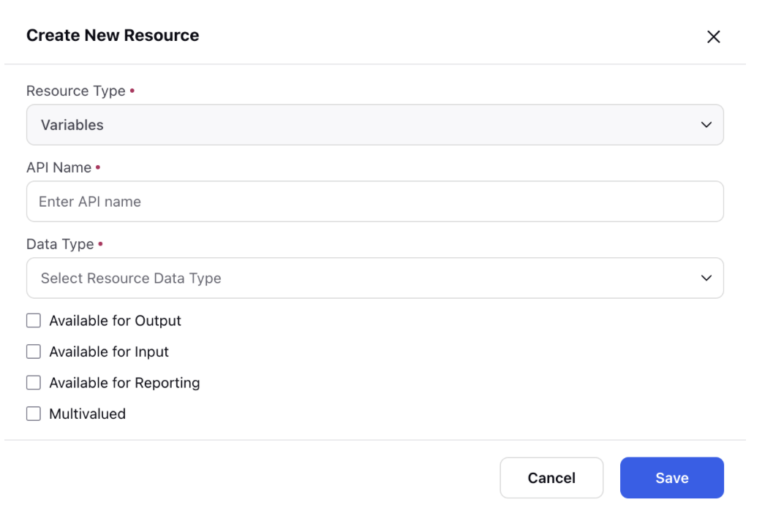784x532 pixels.
Task: Close the Create New Resource dialog
Action: pyautogui.click(x=713, y=37)
